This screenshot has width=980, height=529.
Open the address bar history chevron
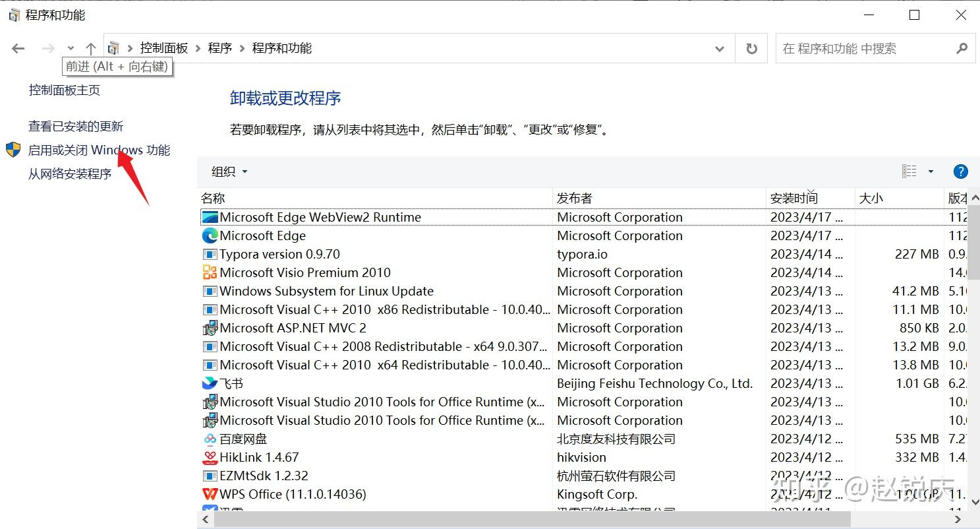pos(719,48)
